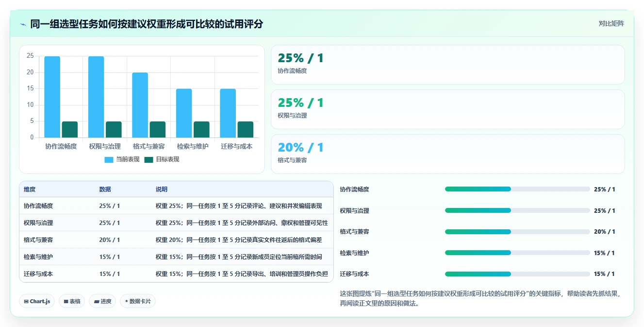Click the green 格式与兼容 target bar
Screen dimensions: 644x327
(x=158, y=129)
